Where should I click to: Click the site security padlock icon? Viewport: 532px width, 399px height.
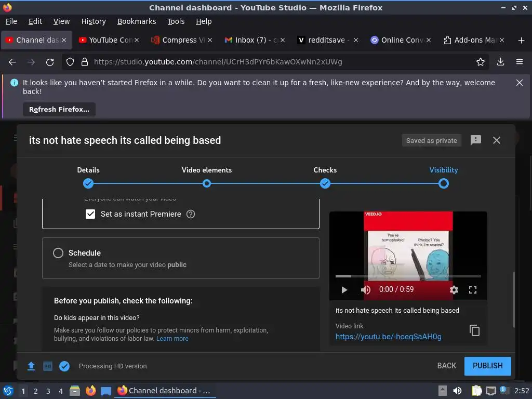pyautogui.click(x=85, y=62)
